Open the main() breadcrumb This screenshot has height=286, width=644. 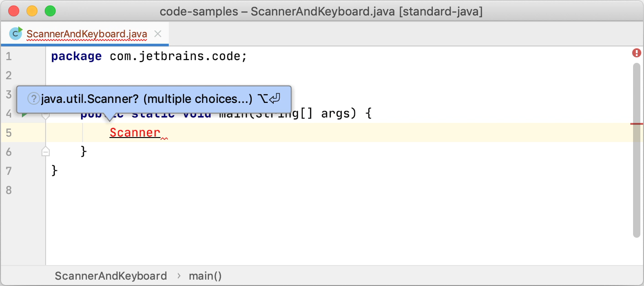[x=205, y=276]
